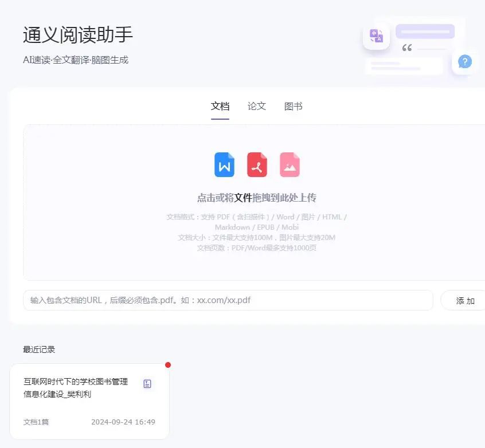Click the 通义阅读助手 page title
Image resolution: width=485 pixels, height=448 pixels.
coord(77,34)
